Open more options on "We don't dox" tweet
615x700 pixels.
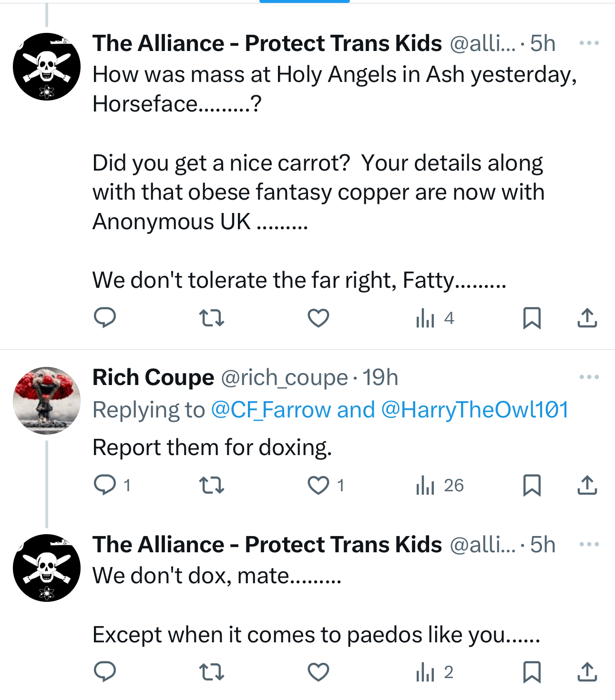coord(589,545)
